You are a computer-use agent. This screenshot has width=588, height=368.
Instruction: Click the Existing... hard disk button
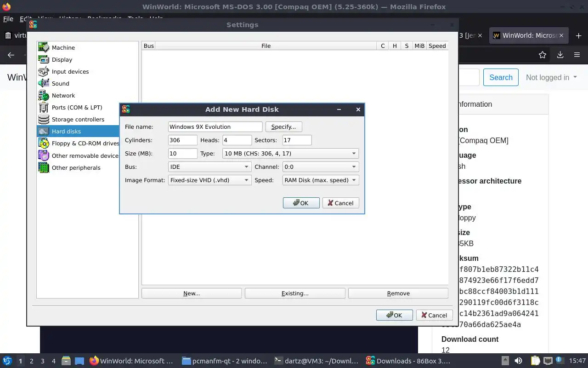pyautogui.click(x=295, y=293)
